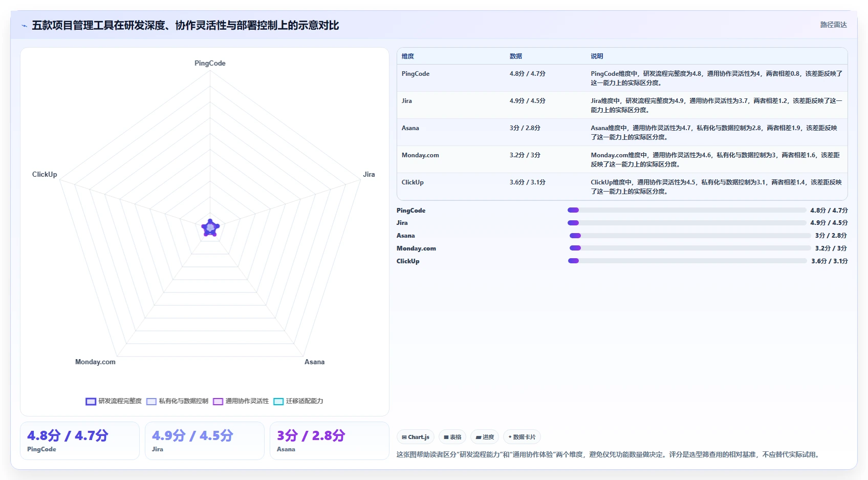Click the footnote text below the chips
Screen dimensions: 868x480
(609, 454)
